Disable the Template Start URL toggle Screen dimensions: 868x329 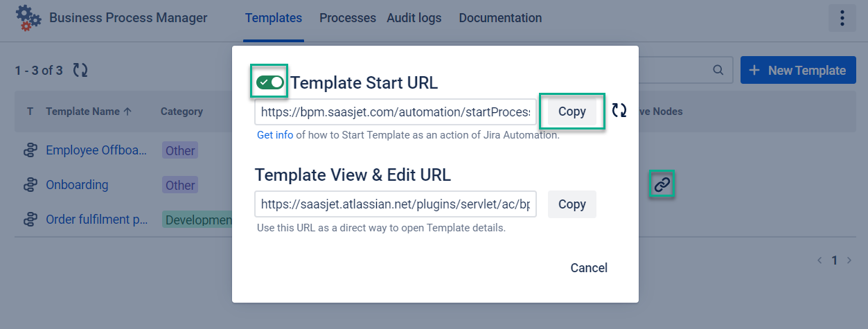(269, 83)
